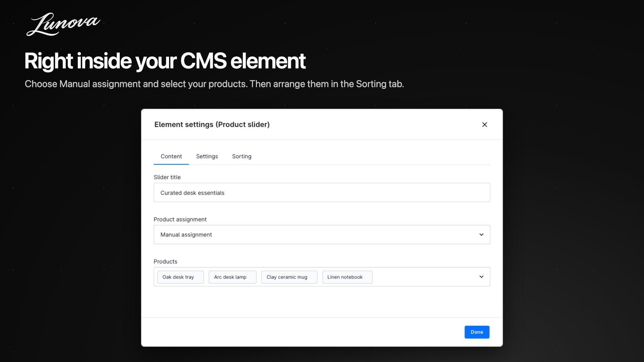Image resolution: width=644 pixels, height=362 pixels.
Task: Click the 'Product assignment' label
Action: tap(180, 220)
